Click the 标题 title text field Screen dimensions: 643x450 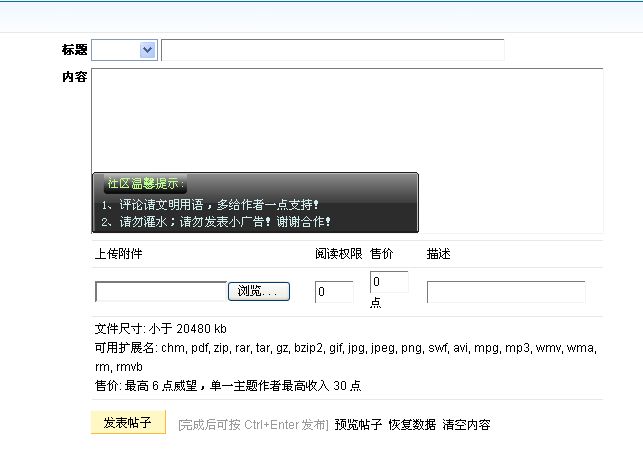(333, 50)
